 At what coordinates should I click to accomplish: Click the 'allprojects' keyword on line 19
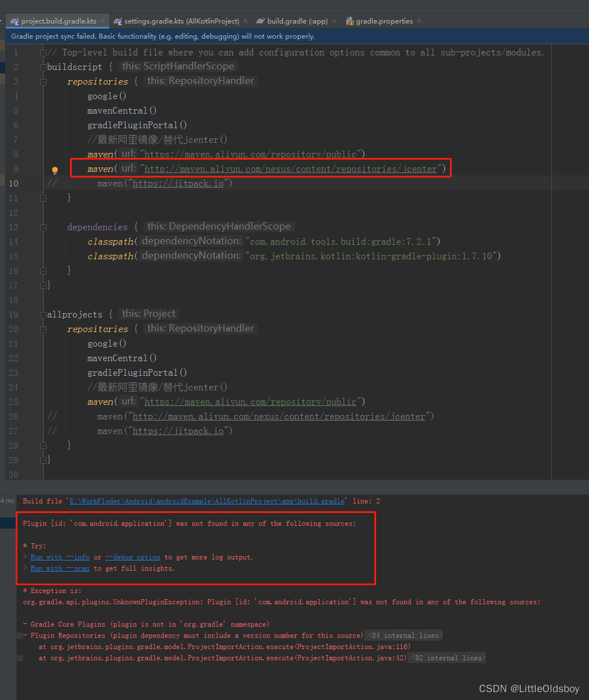[x=75, y=315]
